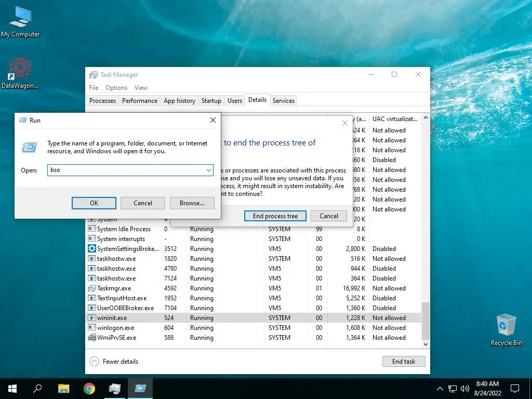The height and width of the screenshot is (399, 532).
Task: Maximize the Task Manager window
Action: [394, 75]
